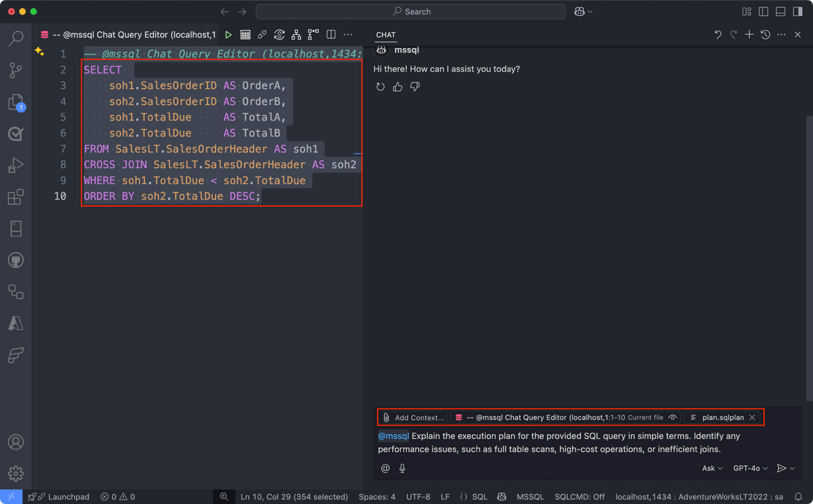Toggle visibility of Current file context pill
Viewport: 813px width, 504px height.
(672, 417)
